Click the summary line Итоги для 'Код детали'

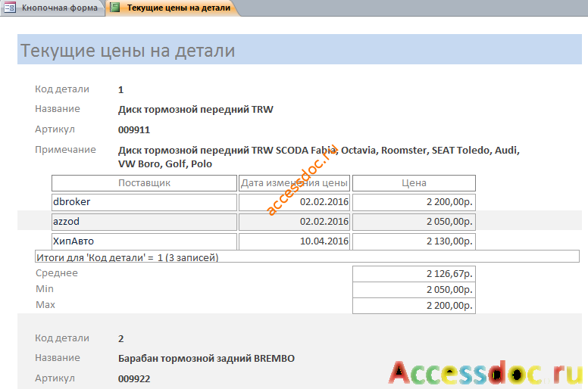tap(307, 257)
